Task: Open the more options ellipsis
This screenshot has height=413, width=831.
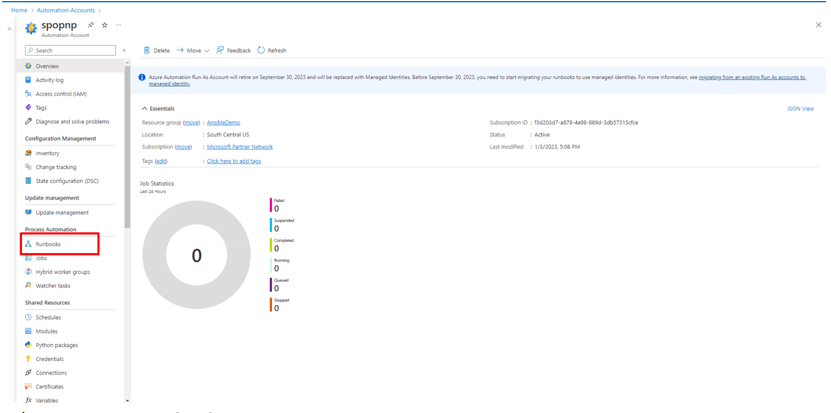Action: point(118,25)
